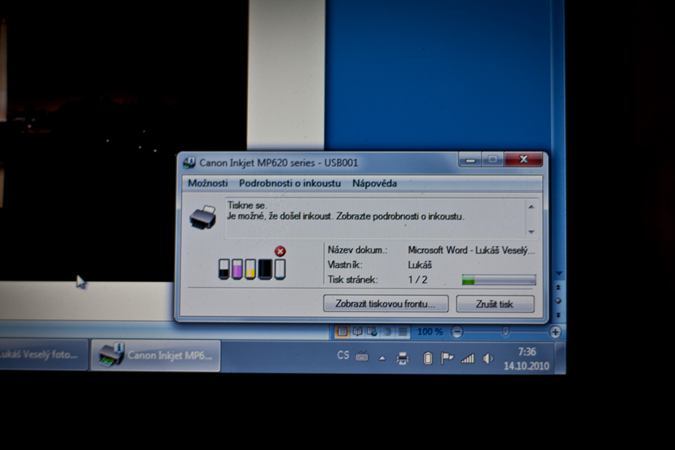The image size is (675, 450).
Task: Click the empty ink tank with error
Action: [279, 269]
